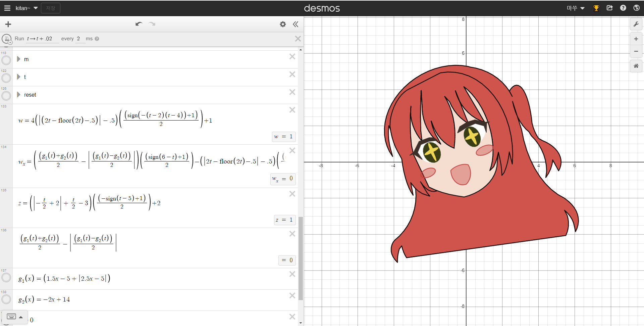Zoom in on the graph
This screenshot has height=326, width=644.
coord(636,39)
